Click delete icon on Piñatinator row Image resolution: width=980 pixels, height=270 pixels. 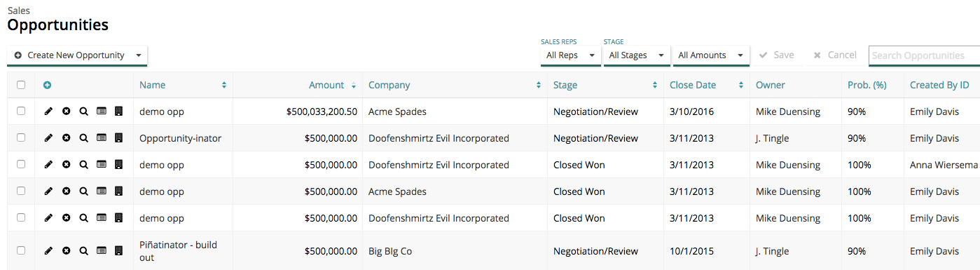[66, 250]
